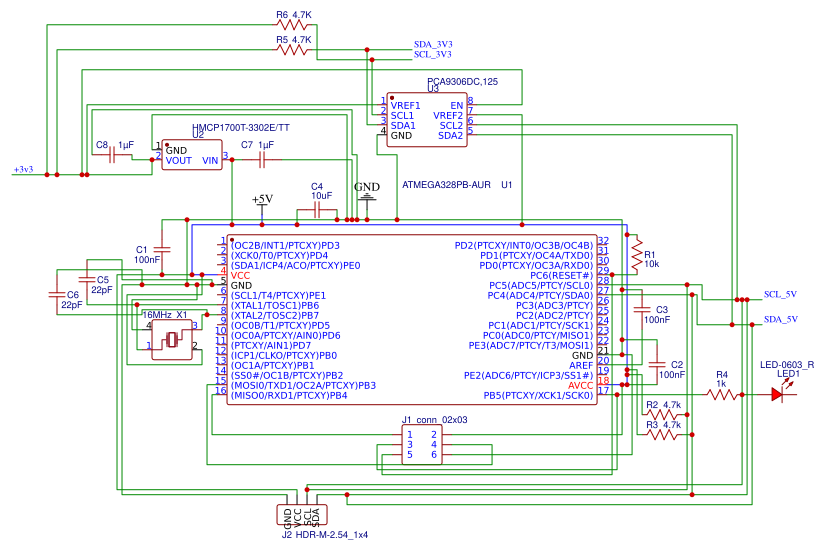Click the red AVCC pin label
This screenshot has width=824, height=550.
tap(580, 385)
